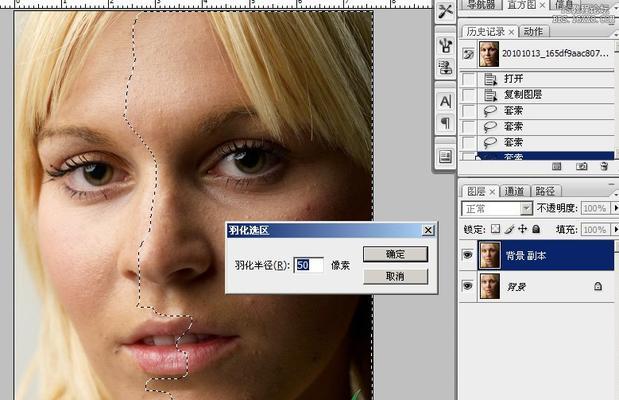The image size is (619, 400).
Task: Open the Clone Source panel icon
Action: [446, 67]
